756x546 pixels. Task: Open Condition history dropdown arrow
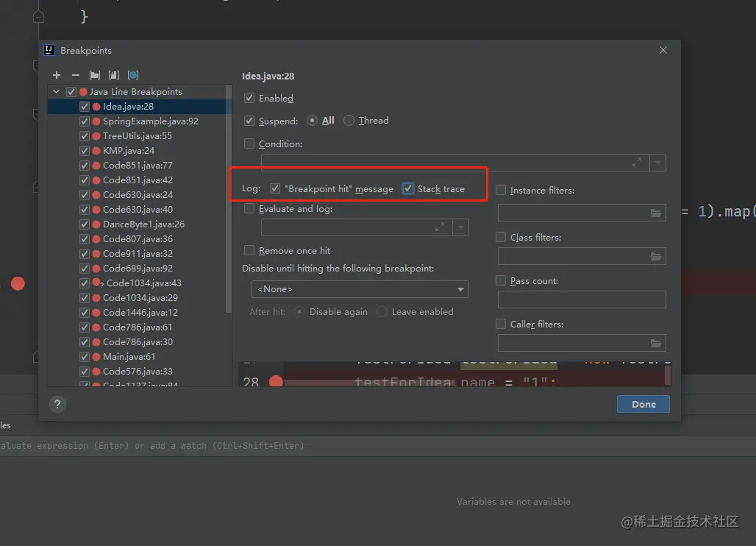click(657, 163)
